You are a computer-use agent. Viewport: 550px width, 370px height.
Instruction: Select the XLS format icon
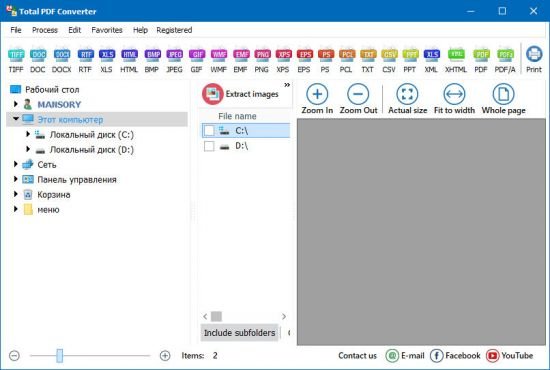[x=107, y=60]
